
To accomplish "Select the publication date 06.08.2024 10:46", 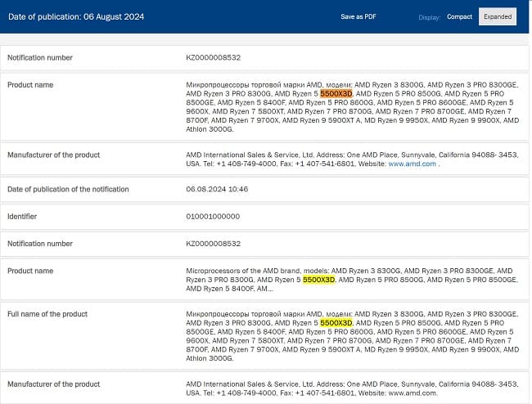I will point(217,189).
